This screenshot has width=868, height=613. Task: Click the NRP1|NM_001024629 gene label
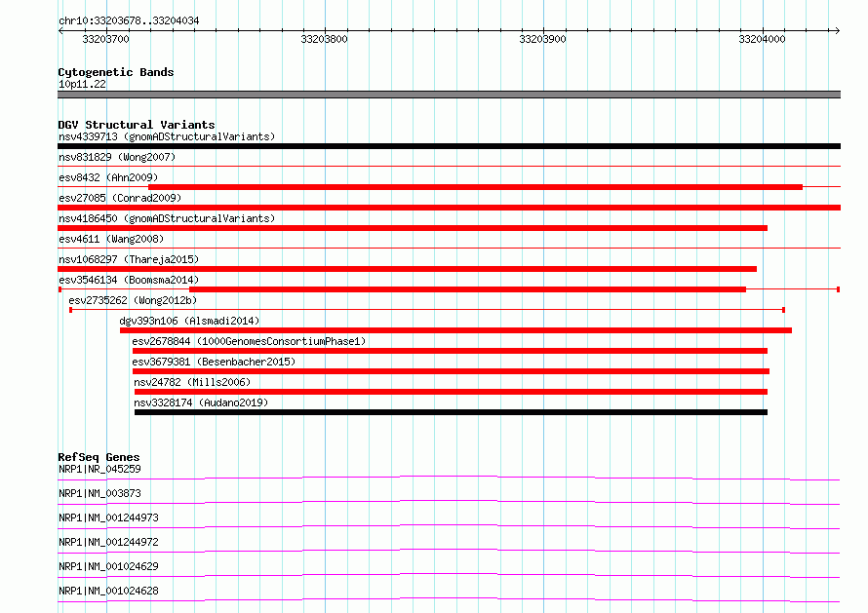coord(108,566)
